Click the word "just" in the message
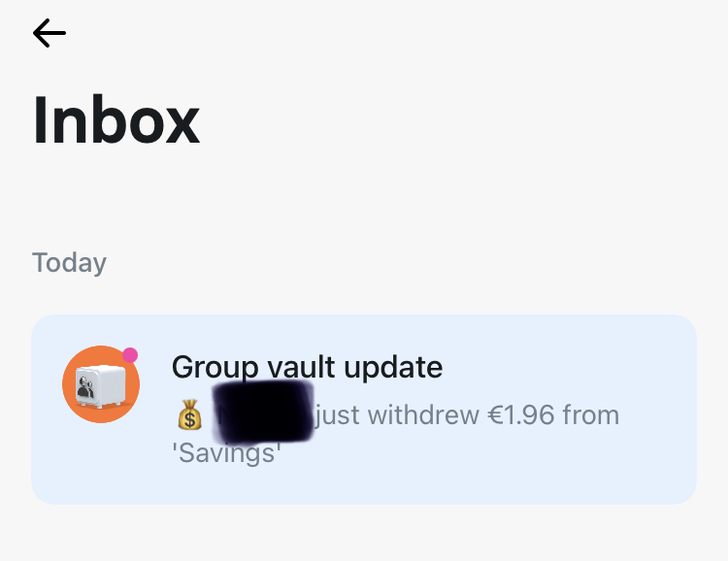728x561 pixels. tap(338, 415)
